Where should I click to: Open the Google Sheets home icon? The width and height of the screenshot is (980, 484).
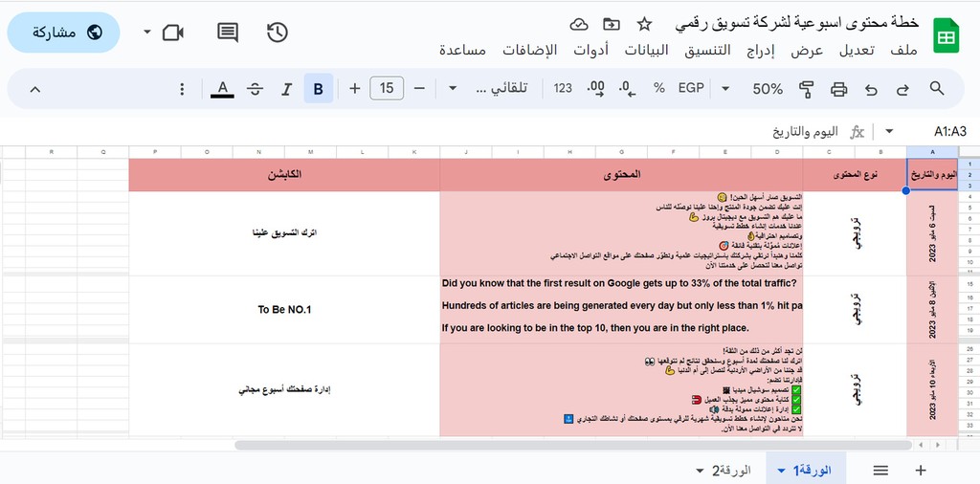click(x=946, y=35)
